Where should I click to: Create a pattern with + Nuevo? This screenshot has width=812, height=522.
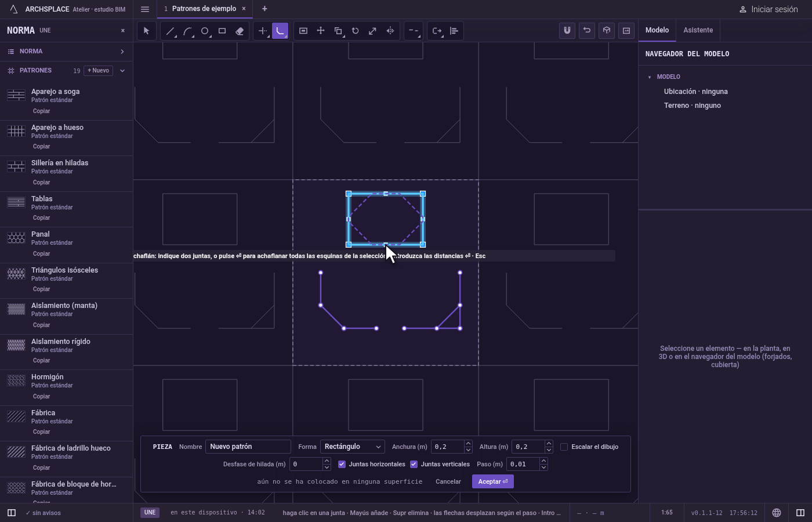(x=99, y=71)
